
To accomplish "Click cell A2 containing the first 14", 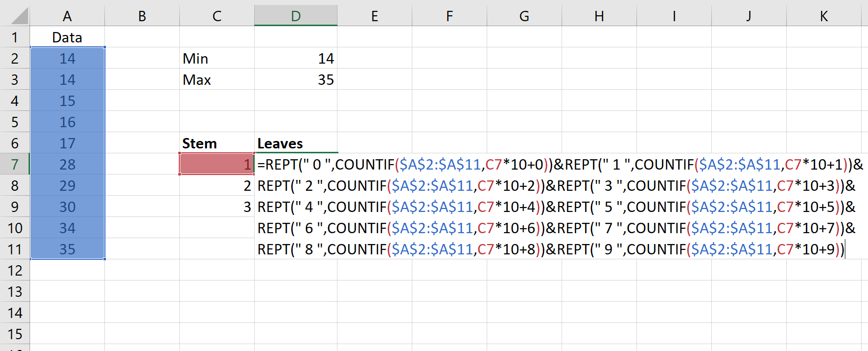I will [67, 58].
